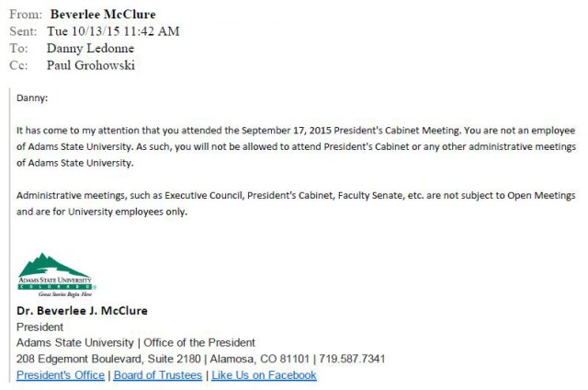
Task: Click the signature name Dr. Beverlee J. McClure
Action: [82, 311]
